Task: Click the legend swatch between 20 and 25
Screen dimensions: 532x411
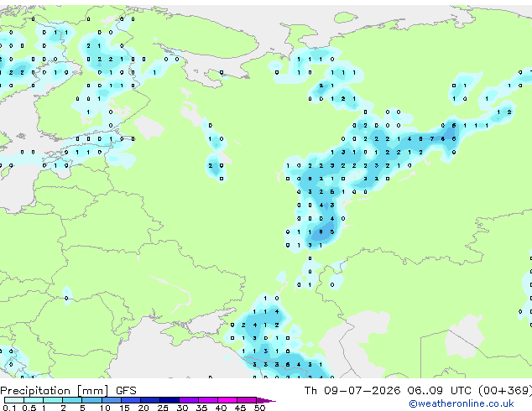Action: pos(150,400)
